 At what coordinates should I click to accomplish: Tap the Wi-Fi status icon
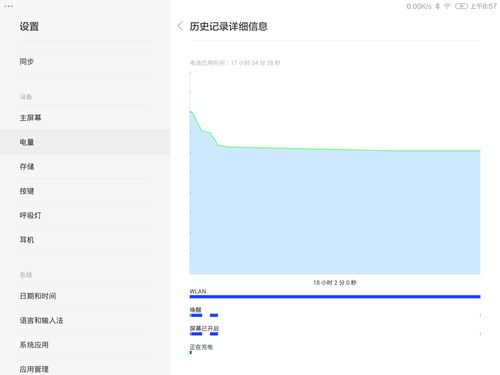(x=447, y=6)
